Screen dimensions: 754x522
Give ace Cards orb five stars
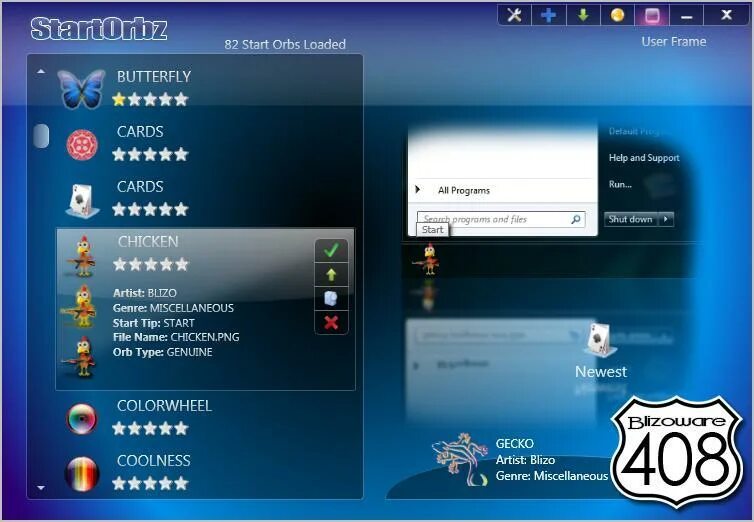click(x=181, y=209)
